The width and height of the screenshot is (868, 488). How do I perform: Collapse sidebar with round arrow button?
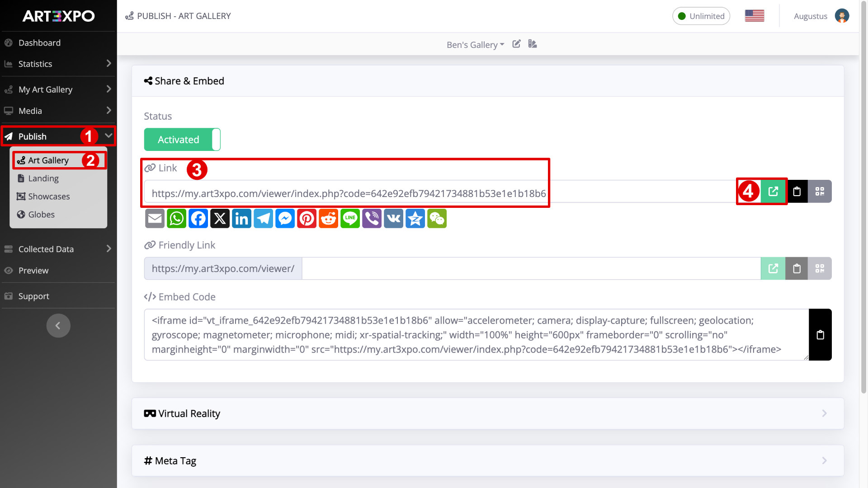[58, 325]
